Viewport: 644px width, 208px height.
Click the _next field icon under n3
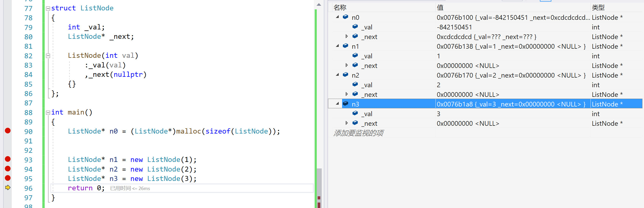[x=355, y=123]
